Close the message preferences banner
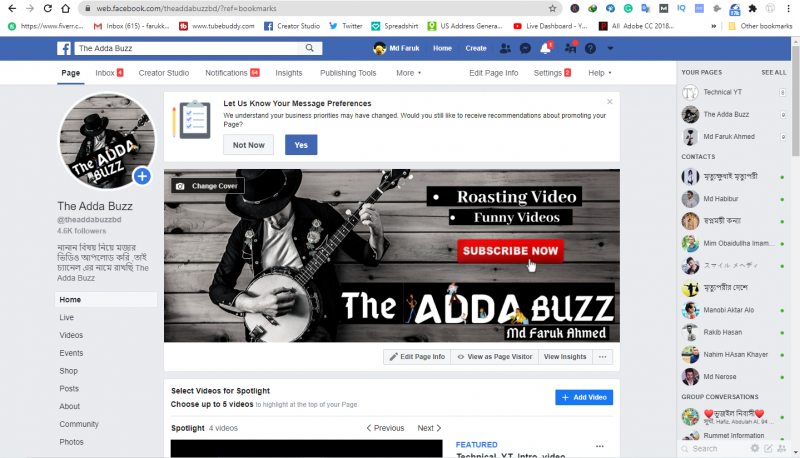The image size is (800, 458). (610, 102)
